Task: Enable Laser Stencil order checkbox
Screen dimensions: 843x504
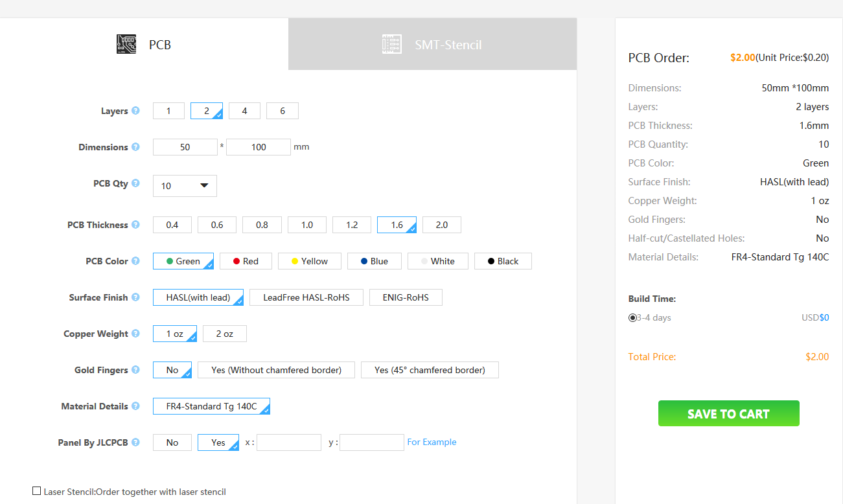Action: click(37, 491)
